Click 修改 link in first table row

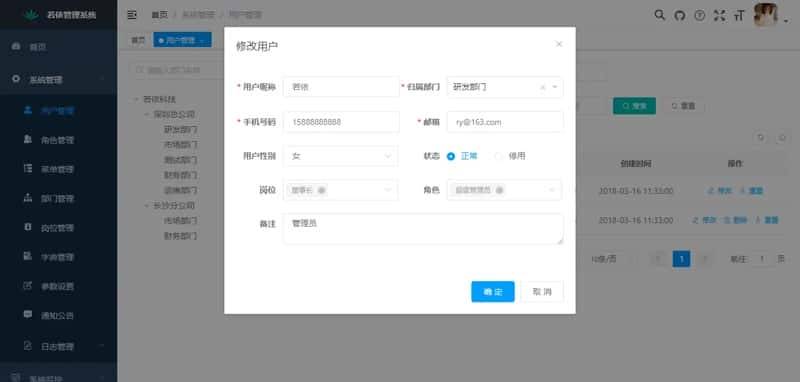point(720,191)
